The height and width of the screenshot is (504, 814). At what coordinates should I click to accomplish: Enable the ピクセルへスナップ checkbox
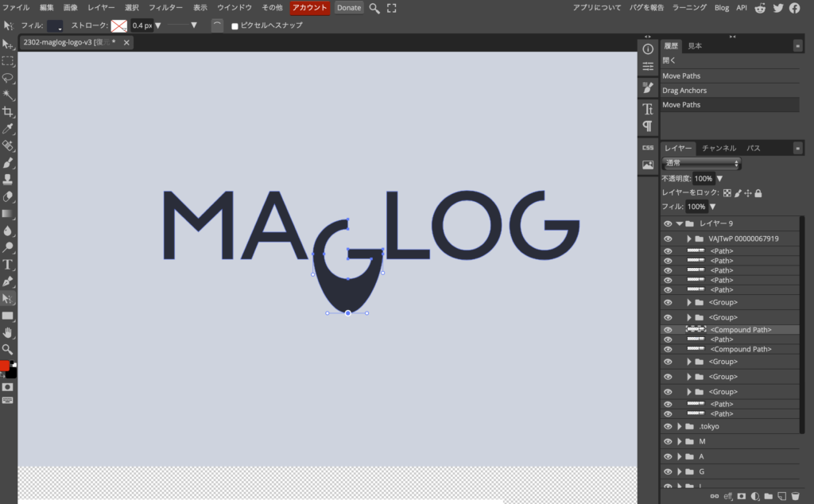pos(235,26)
